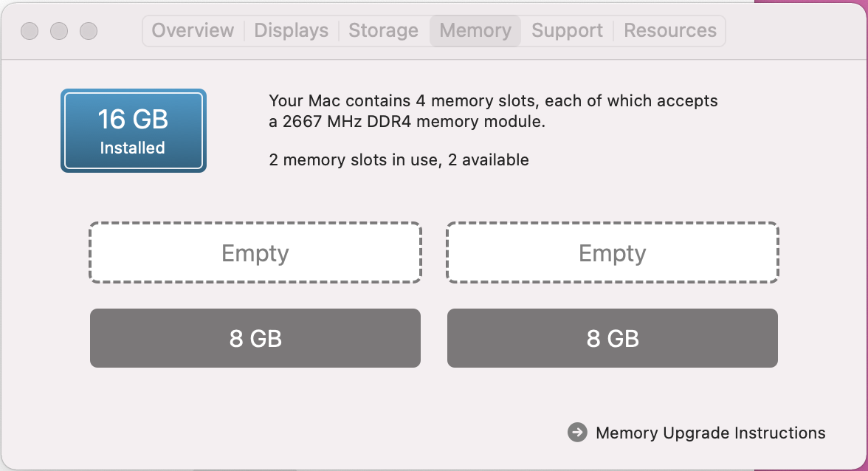Click the blue 16 GB Installed badge
The height and width of the screenshot is (471, 868).
tap(134, 131)
